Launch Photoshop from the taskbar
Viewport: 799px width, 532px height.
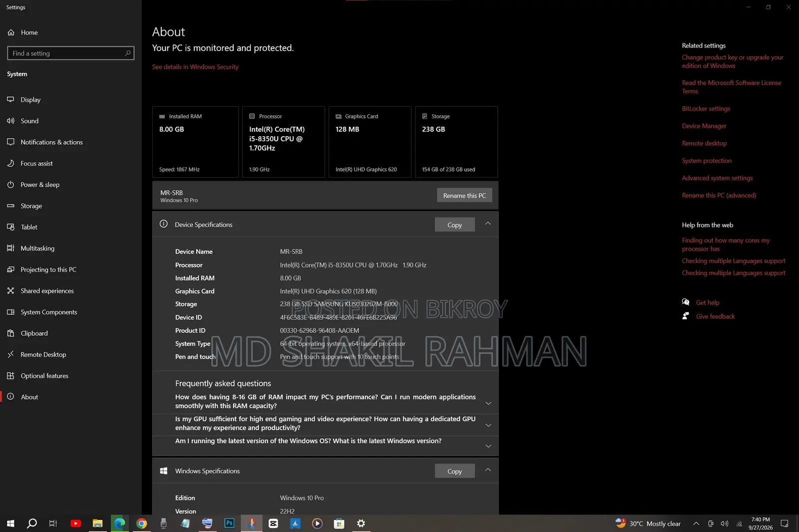(x=229, y=523)
